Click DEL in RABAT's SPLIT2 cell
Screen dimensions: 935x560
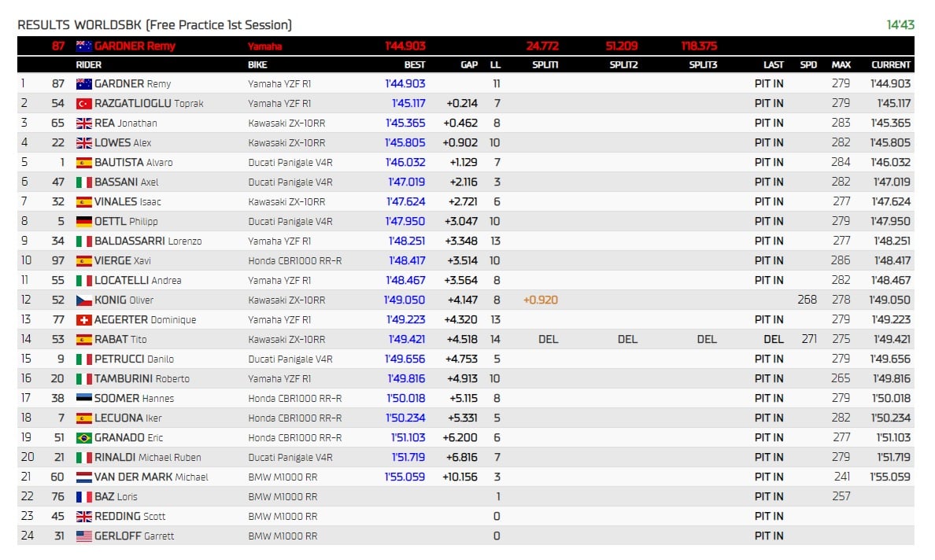coord(627,340)
